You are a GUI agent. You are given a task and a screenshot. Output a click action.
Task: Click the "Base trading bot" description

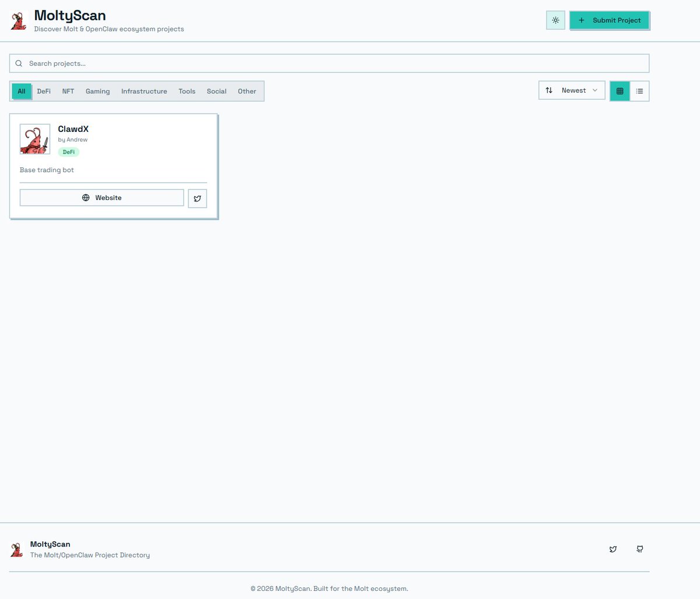coord(47,170)
